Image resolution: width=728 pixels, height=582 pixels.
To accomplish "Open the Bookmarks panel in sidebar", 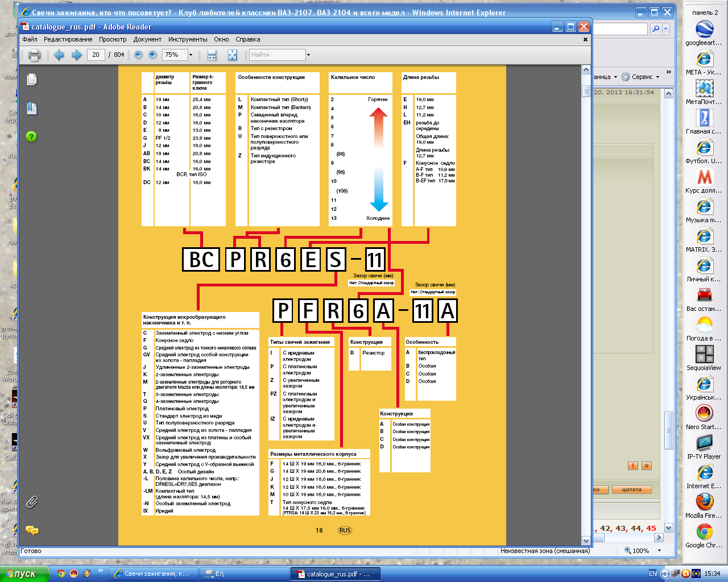I will (x=32, y=109).
